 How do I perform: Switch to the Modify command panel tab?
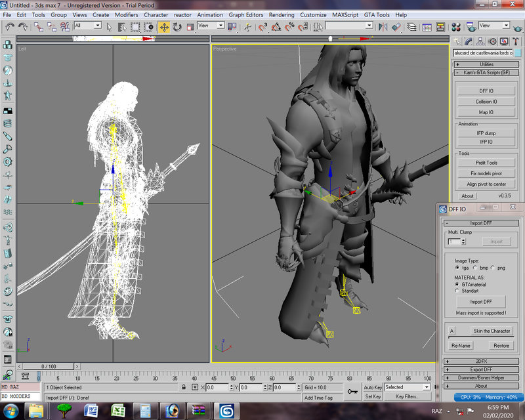click(469, 41)
